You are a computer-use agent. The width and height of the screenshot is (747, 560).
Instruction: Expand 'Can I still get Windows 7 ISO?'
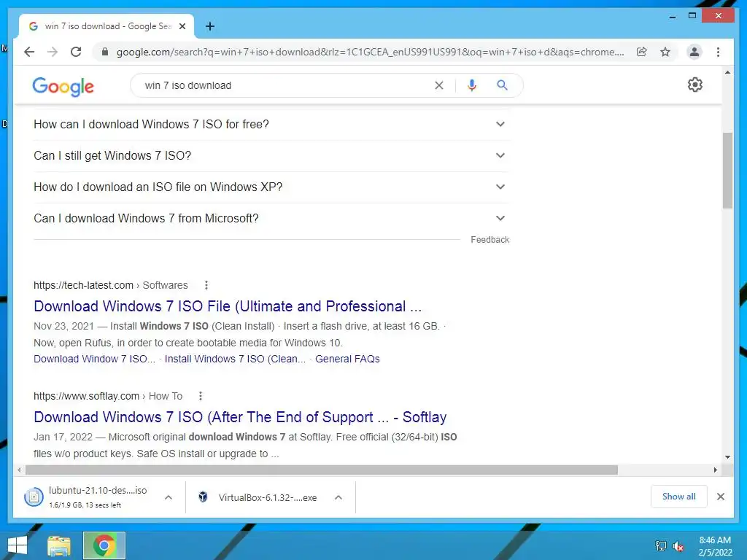(x=271, y=156)
